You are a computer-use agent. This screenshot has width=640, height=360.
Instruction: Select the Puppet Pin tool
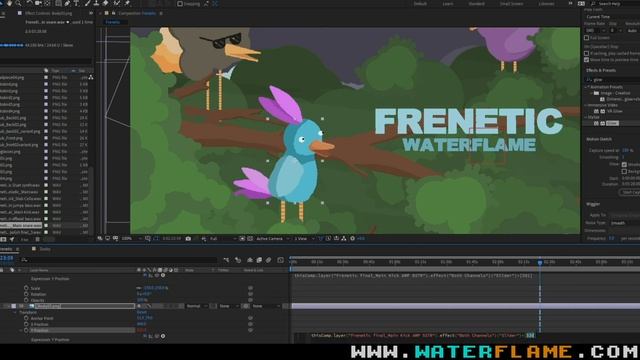point(127,3)
